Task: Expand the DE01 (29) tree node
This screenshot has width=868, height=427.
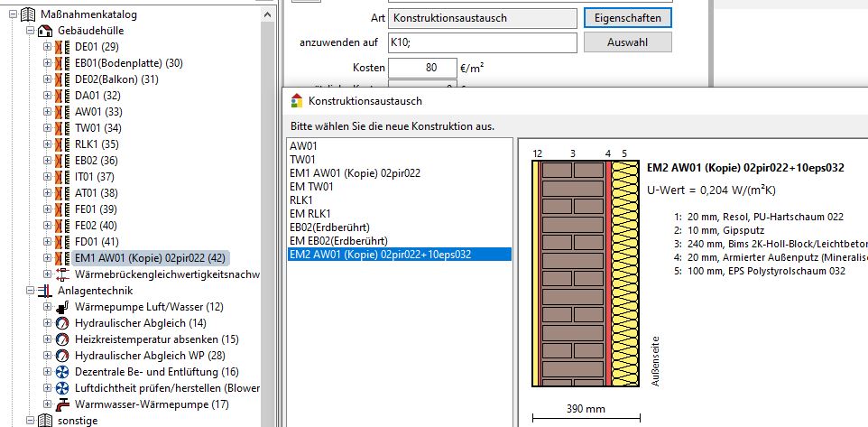Action: pos(47,47)
